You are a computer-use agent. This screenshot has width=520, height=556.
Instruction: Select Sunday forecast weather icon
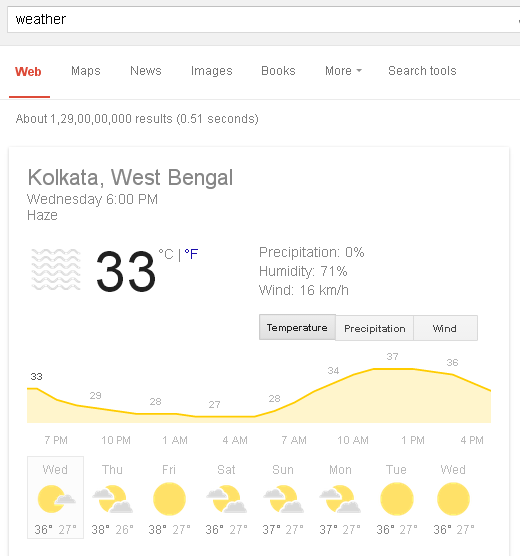click(283, 499)
